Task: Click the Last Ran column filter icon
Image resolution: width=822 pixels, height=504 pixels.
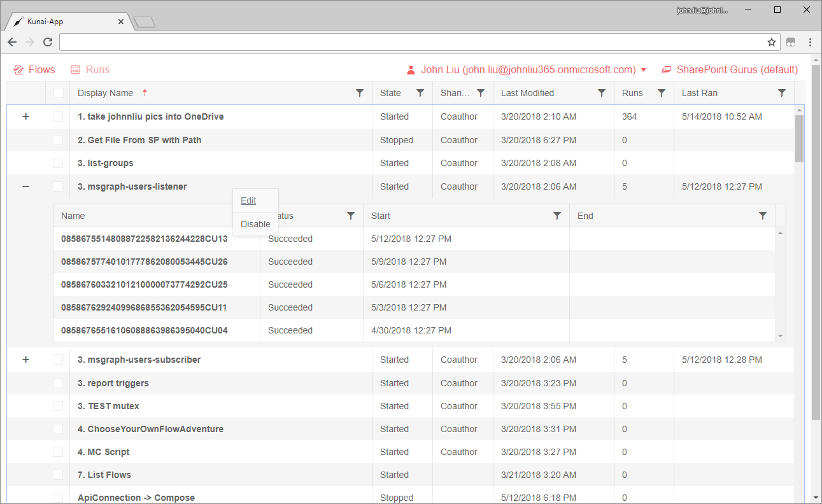Action: (x=782, y=93)
